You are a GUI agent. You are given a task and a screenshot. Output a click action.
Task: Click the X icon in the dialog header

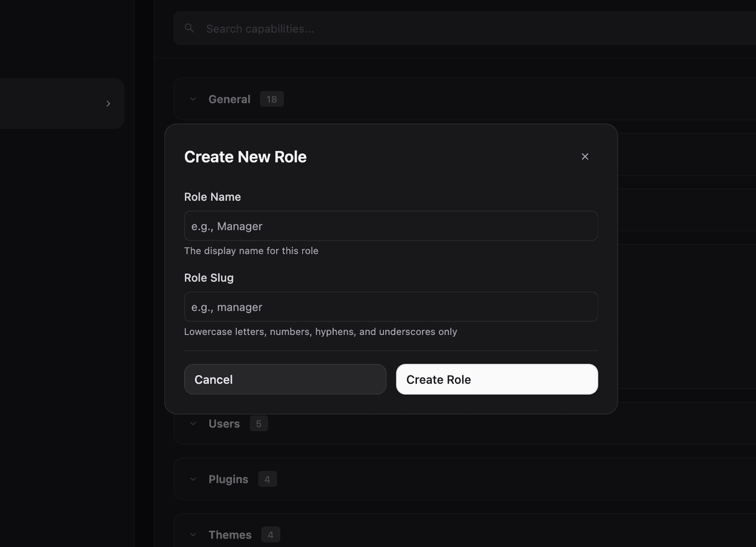[585, 156]
